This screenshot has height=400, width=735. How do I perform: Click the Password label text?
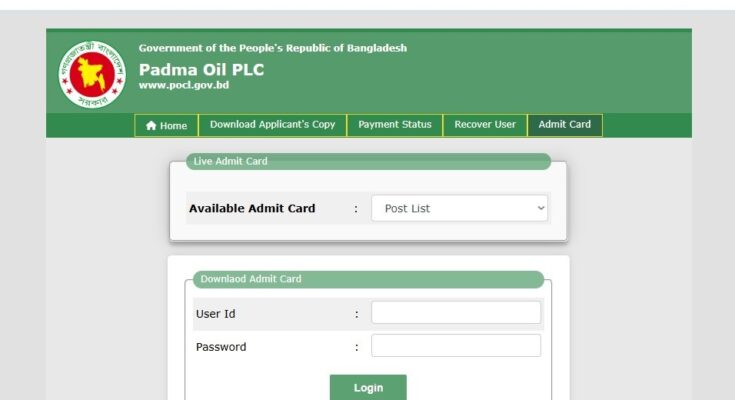(221, 347)
